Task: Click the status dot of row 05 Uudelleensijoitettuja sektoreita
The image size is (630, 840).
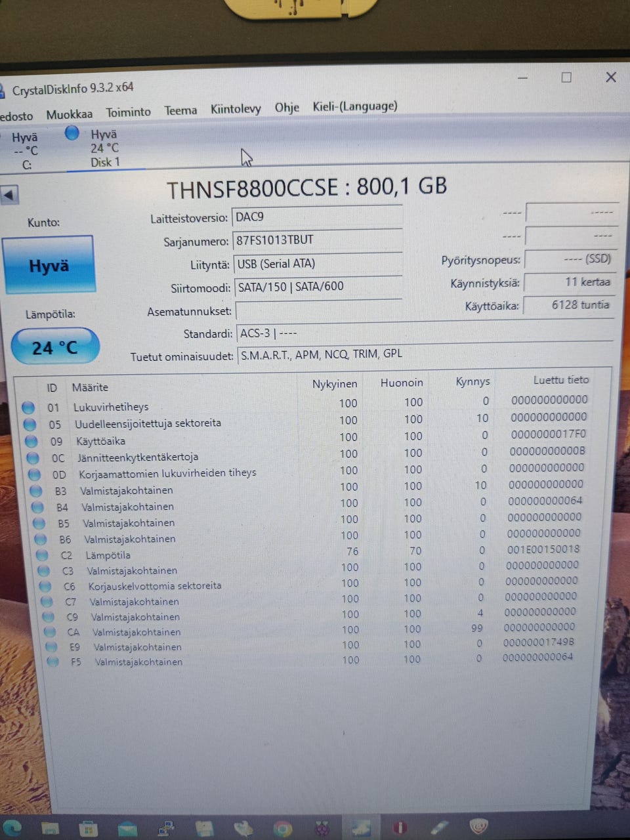Action: (x=30, y=425)
